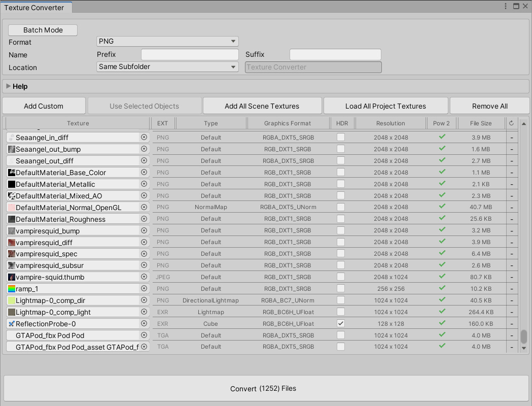Select the Texture Converter tab
Screen dimensions: 532x406
[36, 8]
